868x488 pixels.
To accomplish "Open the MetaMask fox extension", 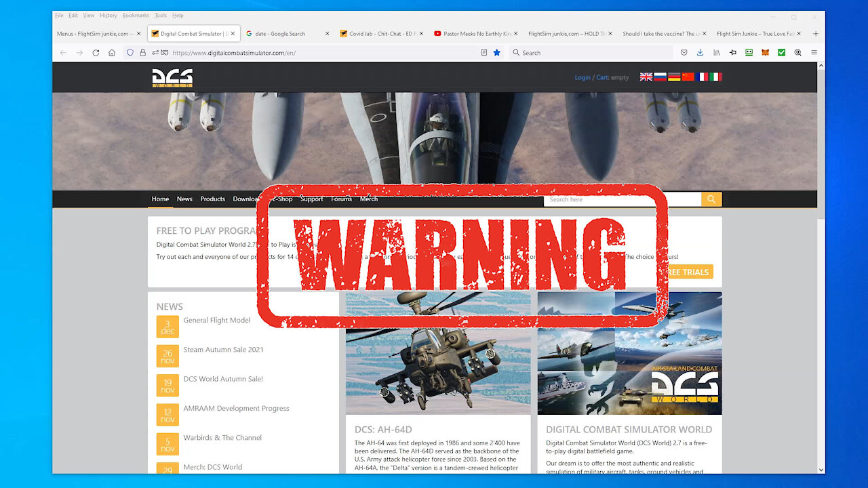I will pos(765,53).
